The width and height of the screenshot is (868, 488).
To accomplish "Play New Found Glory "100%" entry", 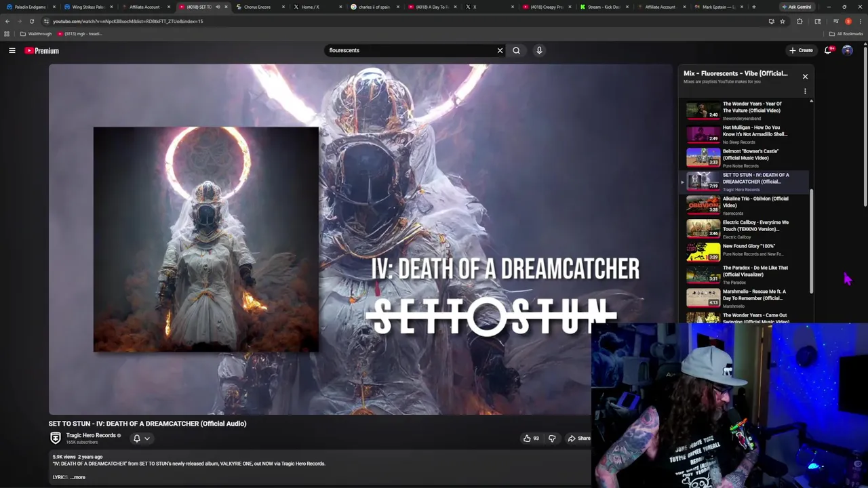I will point(743,252).
